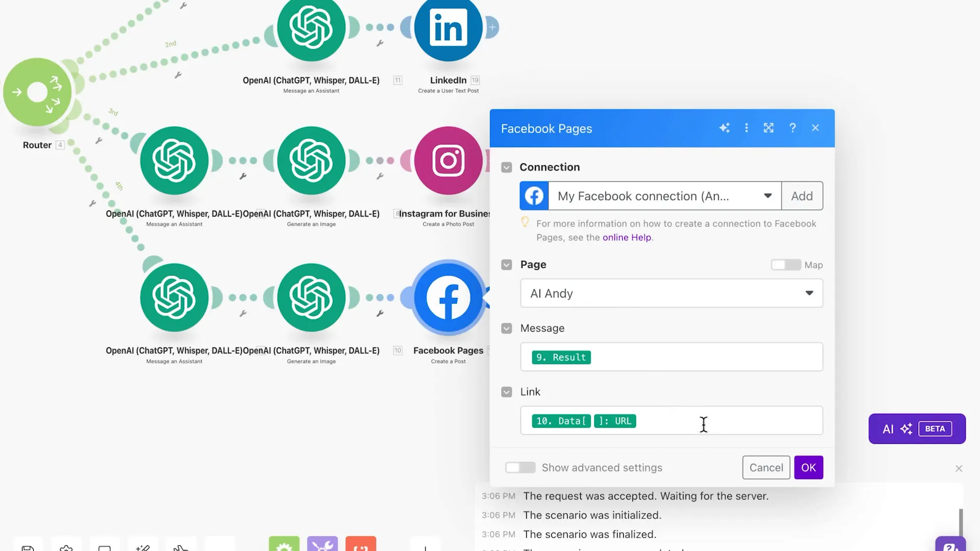Screen dimensions: 980x551
Task: Select the ']: URL' pill in Link
Action: pos(615,421)
